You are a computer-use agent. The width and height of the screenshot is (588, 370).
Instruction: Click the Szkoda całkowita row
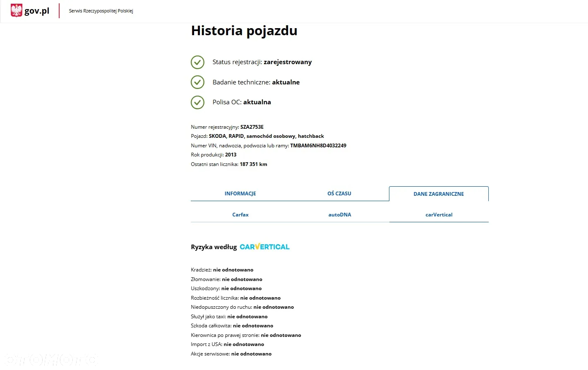232,326
